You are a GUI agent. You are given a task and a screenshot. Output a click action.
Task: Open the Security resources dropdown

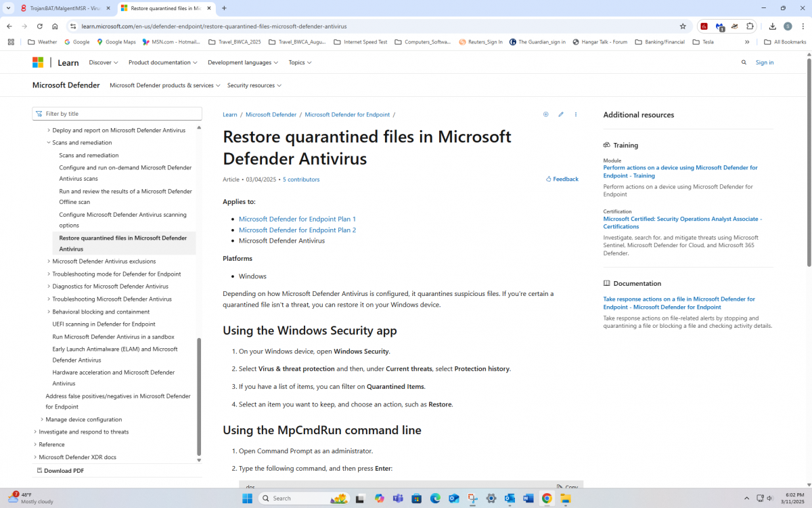click(x=254, y=85)
